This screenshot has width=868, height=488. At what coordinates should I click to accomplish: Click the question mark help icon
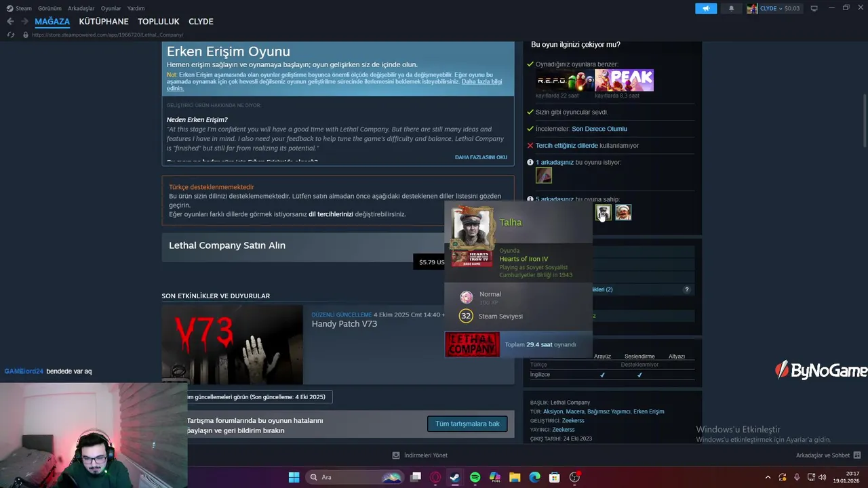(x=686, y=289)
